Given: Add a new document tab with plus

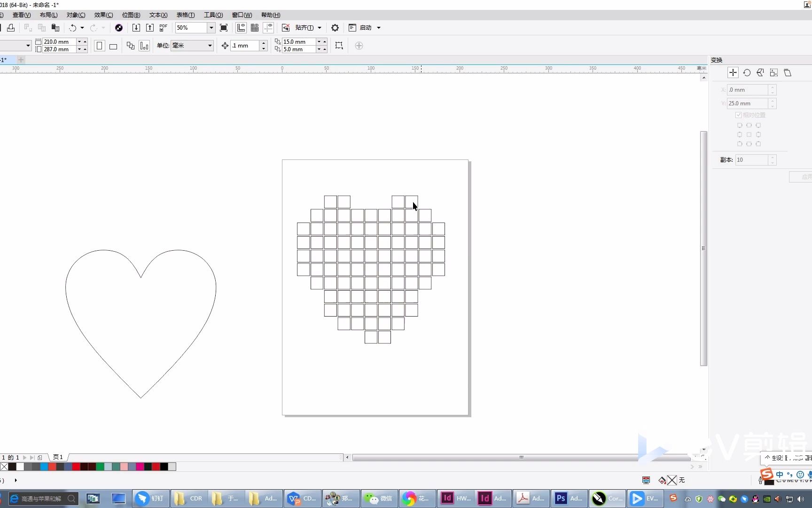Looking at the screenshot, I should pyautogui.click(x=21, y=60).
